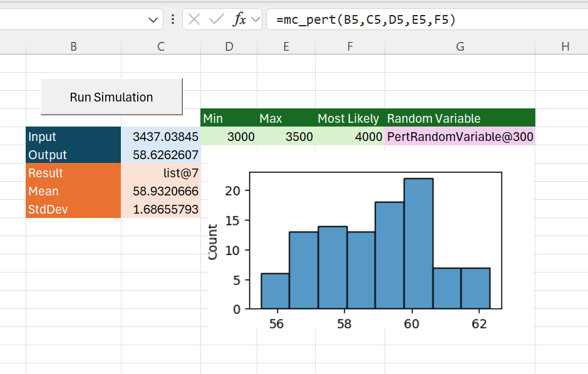Expand the formula bar chevron
Image resolution: width=588 pixels, height=374 pixels.
(255, 19)
